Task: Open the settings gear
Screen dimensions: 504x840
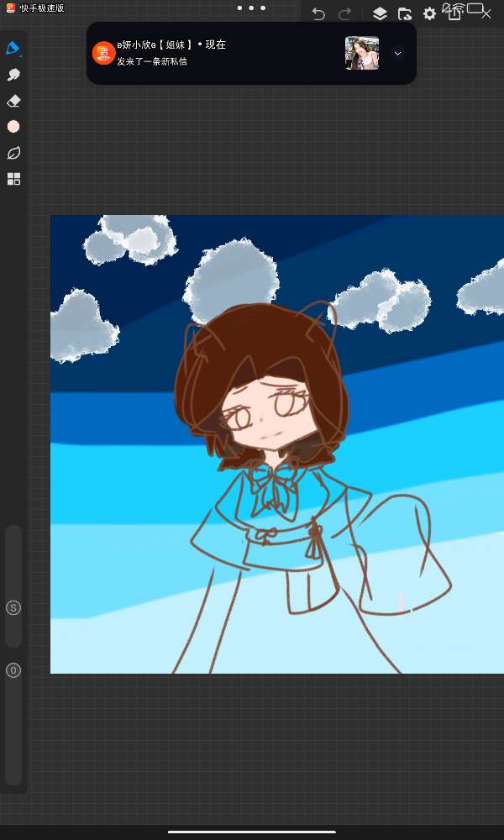Action: coord(429,13)
